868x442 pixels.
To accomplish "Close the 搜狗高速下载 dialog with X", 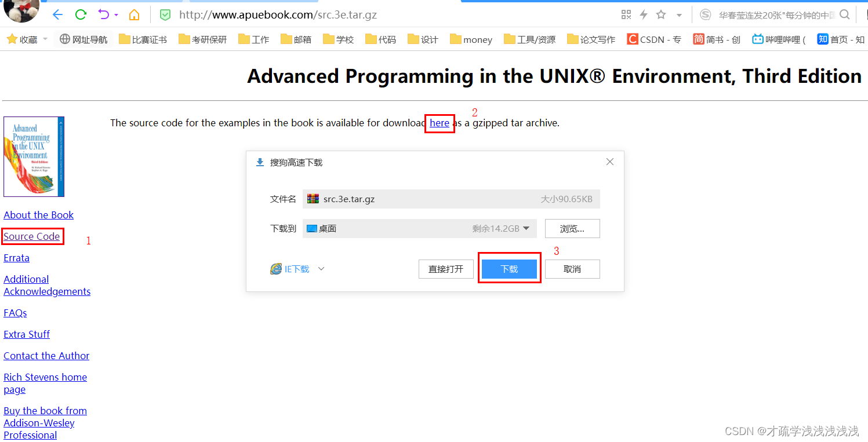I will tap(609, 162).
